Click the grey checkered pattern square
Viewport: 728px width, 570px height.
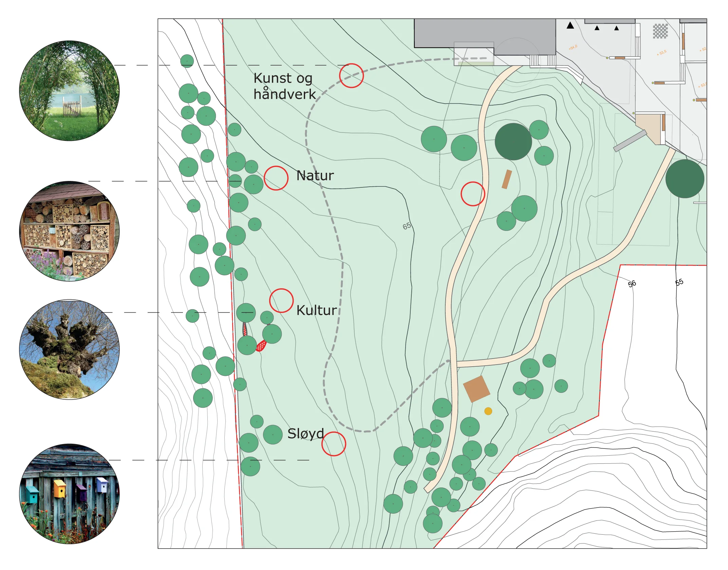[660, 31]
